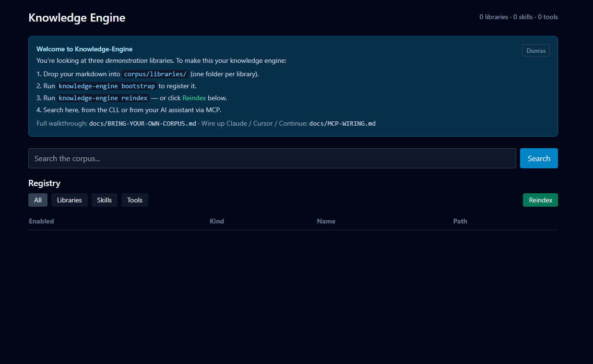Click the Kind column header
Image resolution: width=593 pixels, height=364 pixels.
click(217, 221)
